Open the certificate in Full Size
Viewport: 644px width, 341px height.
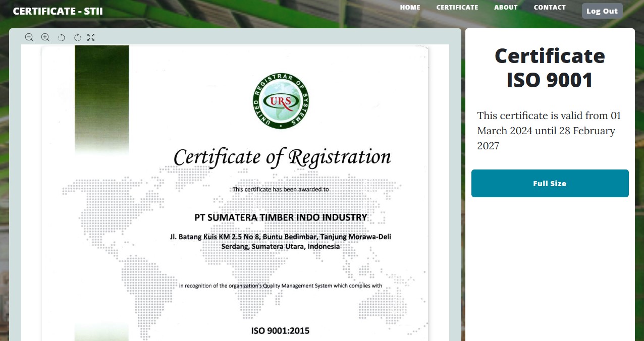(x=550, y=184)
